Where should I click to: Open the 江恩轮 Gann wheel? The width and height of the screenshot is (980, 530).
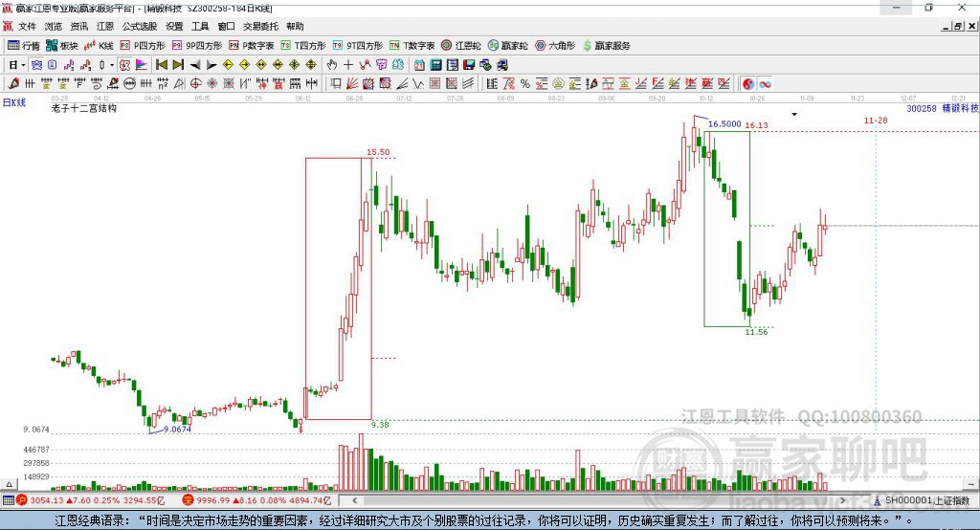tap(461, 46)
